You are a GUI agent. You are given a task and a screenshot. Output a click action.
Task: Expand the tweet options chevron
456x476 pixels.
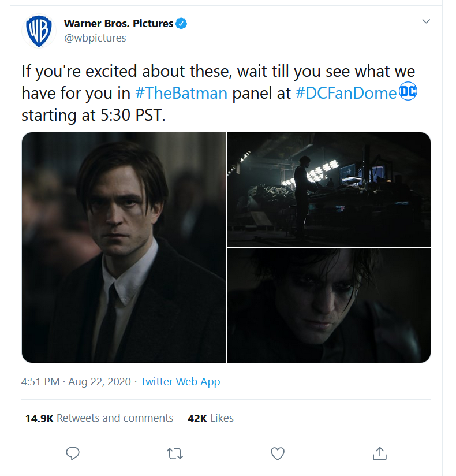point(426,21)
